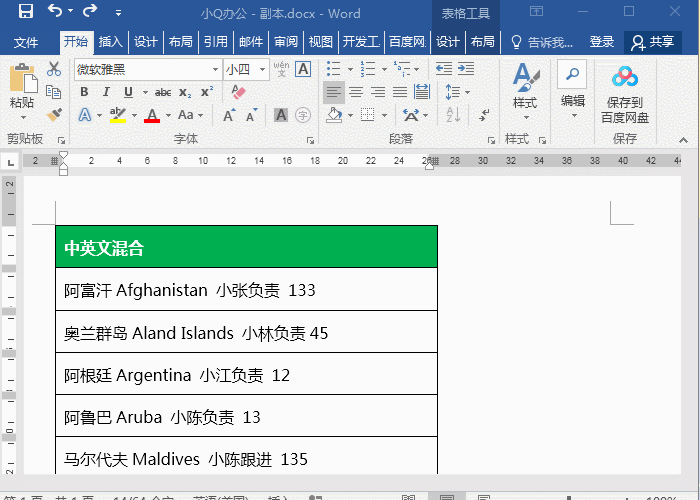700x500 pixels.
Task: Click the enclosed character 字 icon
Action: (x=303, y=115)
